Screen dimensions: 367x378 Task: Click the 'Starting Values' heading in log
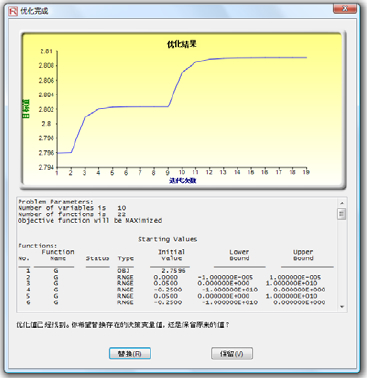click(x=168, y=239)
